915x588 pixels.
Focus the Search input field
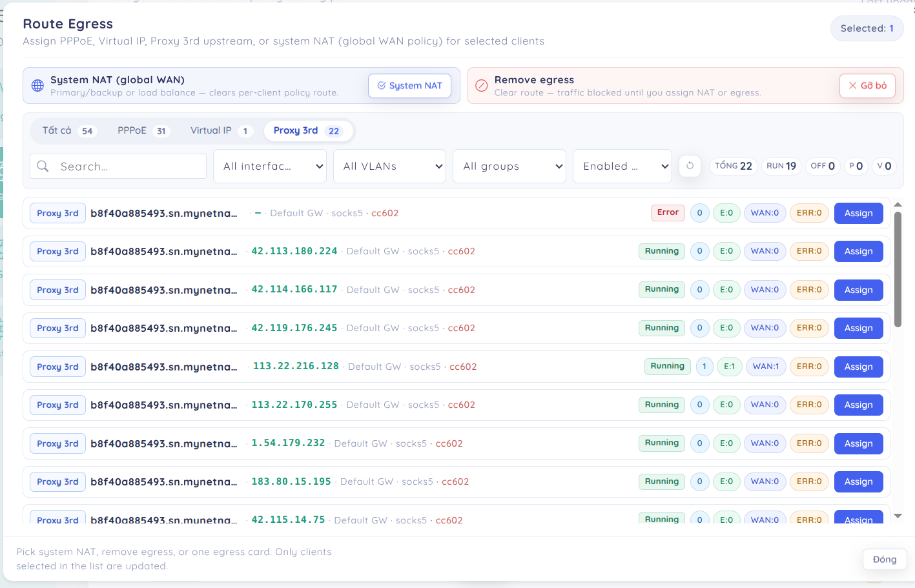click(118, 166)
